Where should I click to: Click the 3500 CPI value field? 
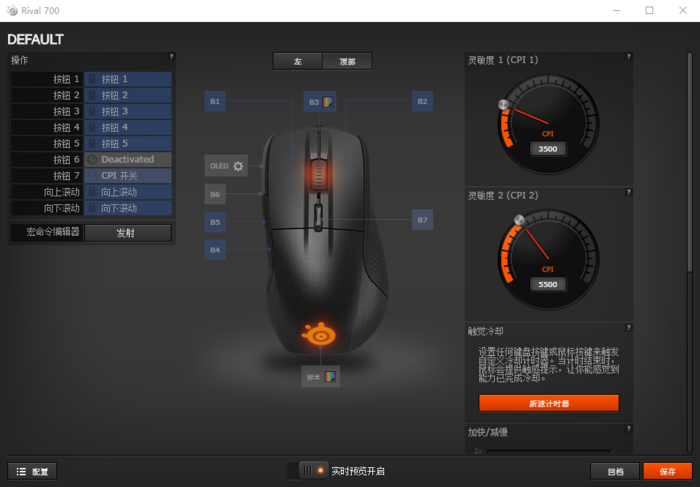tap(548, 149)
